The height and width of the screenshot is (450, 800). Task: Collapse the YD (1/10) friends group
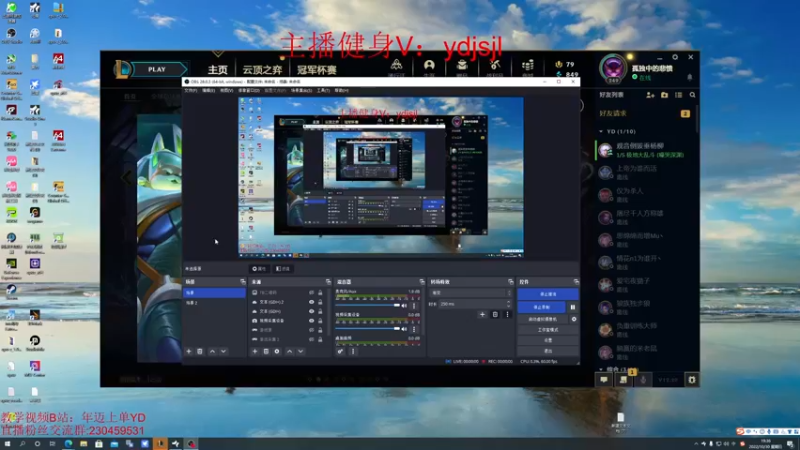click(x=601, y=132)
